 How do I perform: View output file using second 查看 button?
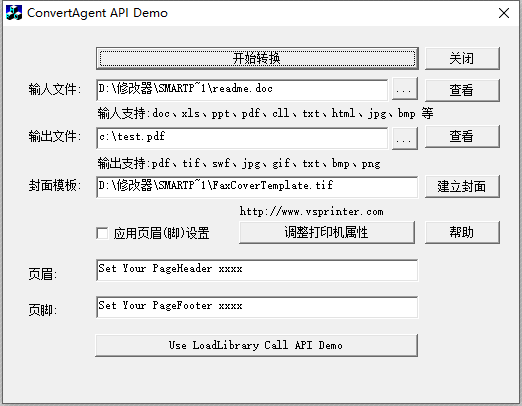tap(462, 136)
